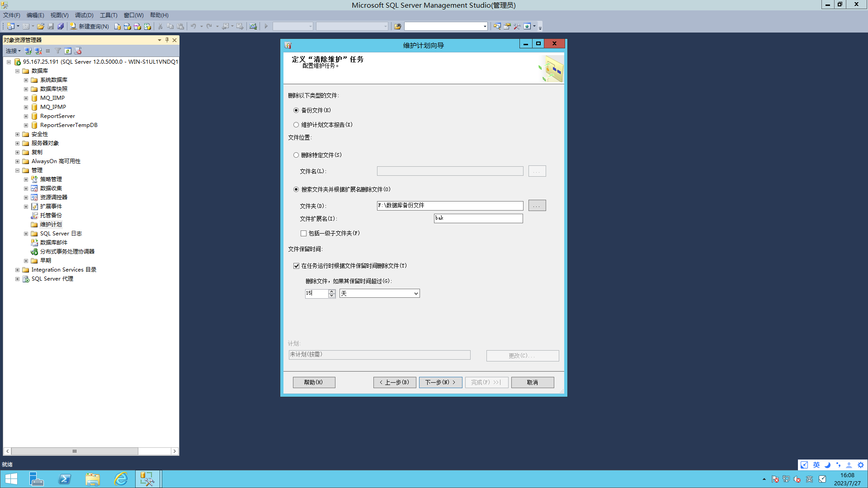Image resolution: width=868 pixels, height=488 pixels.
Task: Click the folder browse button next to 文件夹
Action: pos(537,206)
